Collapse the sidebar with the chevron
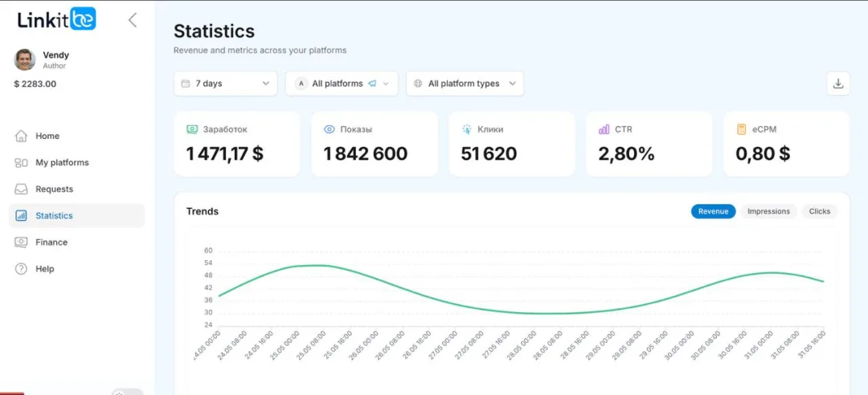Image resolution: width=868 pixels, height=395 pixels. click(x=133, y=20)
